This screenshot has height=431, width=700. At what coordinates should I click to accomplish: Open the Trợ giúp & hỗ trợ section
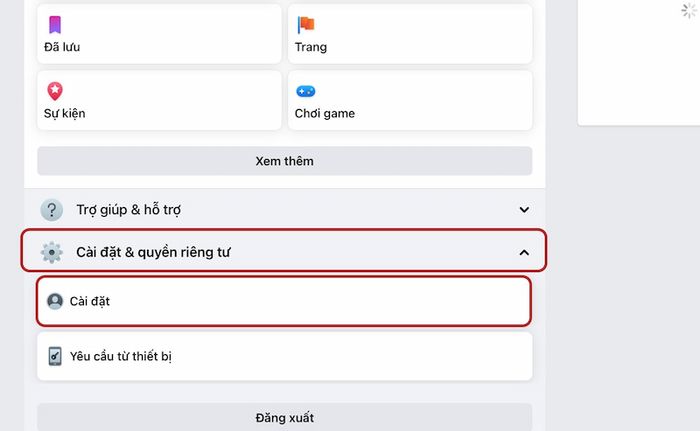click(284, 209)
